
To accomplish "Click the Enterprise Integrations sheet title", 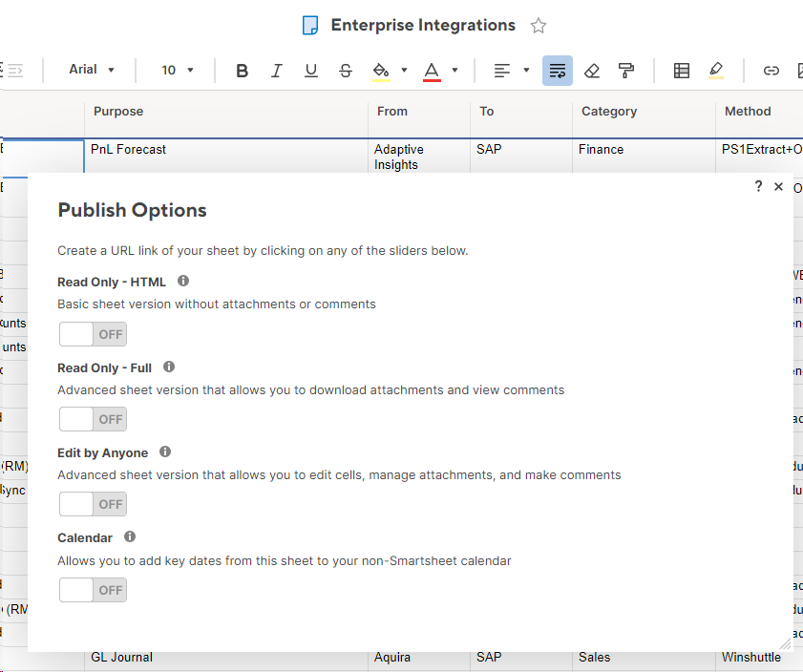I will pyautogui.click(x=423, y=25).
